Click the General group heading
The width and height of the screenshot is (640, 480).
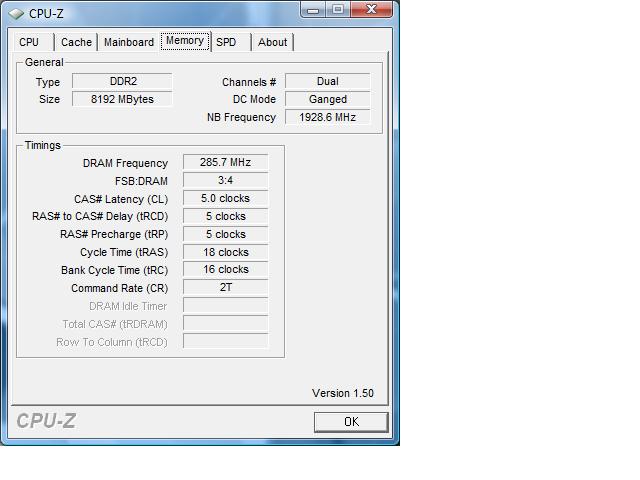pos(44,62)
